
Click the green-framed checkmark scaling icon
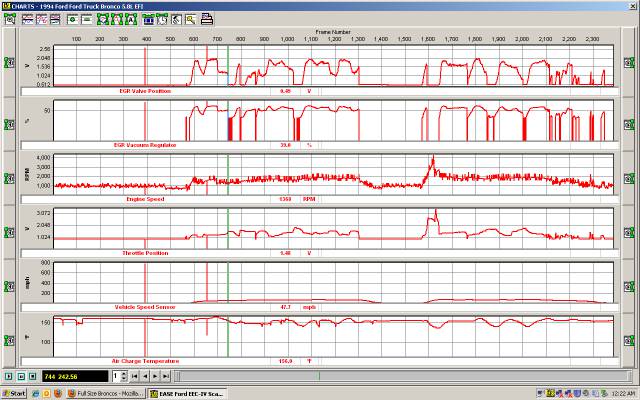[x=103, y=19]
